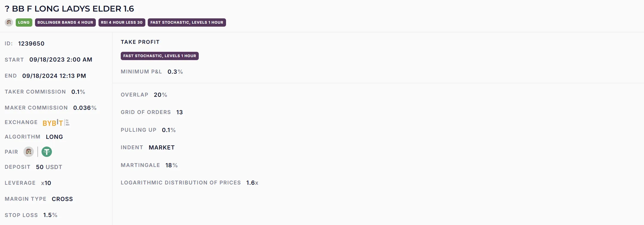
Task: Click the Martingale 18% value
Action: pos(171,165)
